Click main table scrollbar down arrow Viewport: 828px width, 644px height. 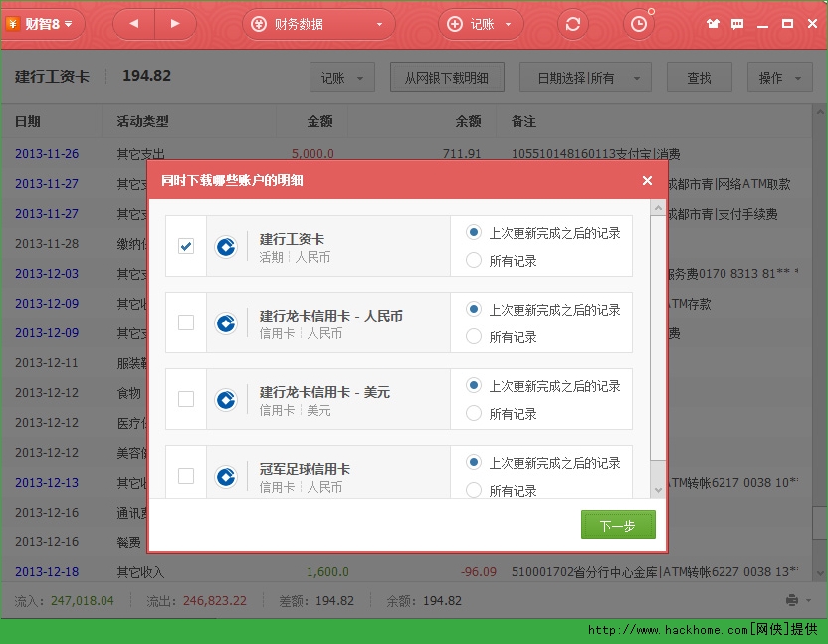coord(820,572)
